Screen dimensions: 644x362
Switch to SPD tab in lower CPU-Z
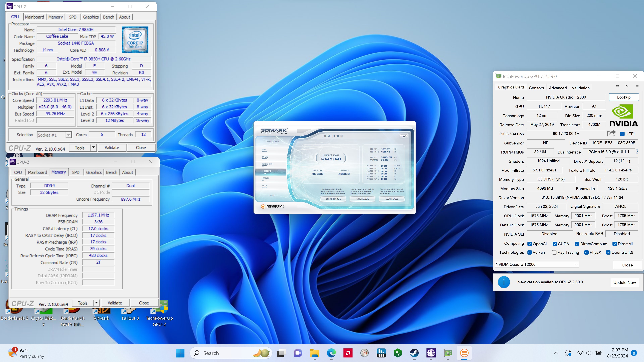click(76, 172)
